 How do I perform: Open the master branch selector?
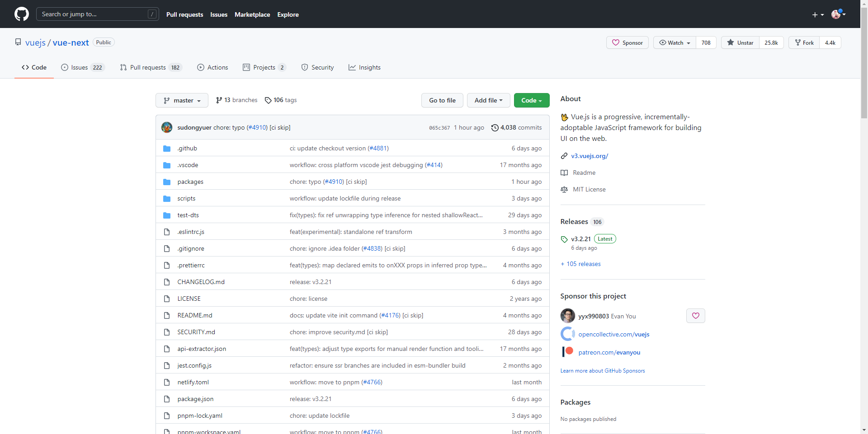pyautogui.click(x=182, y=100)
